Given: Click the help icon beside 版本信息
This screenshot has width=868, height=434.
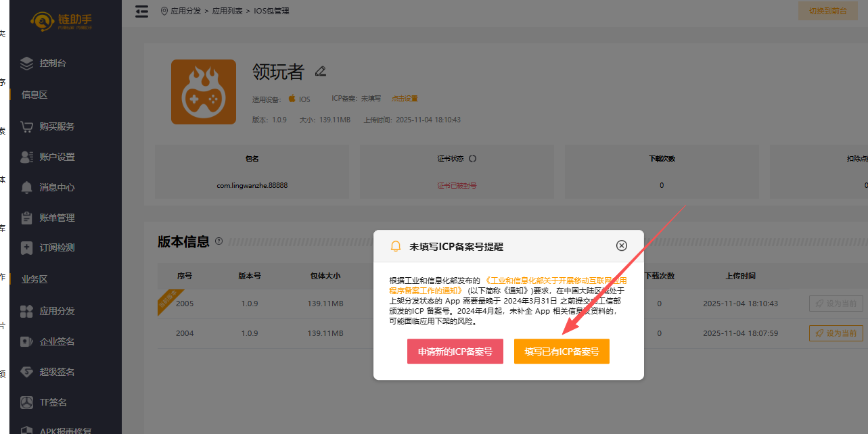Looking at the screenshot, I should click(x=219, y=241).
